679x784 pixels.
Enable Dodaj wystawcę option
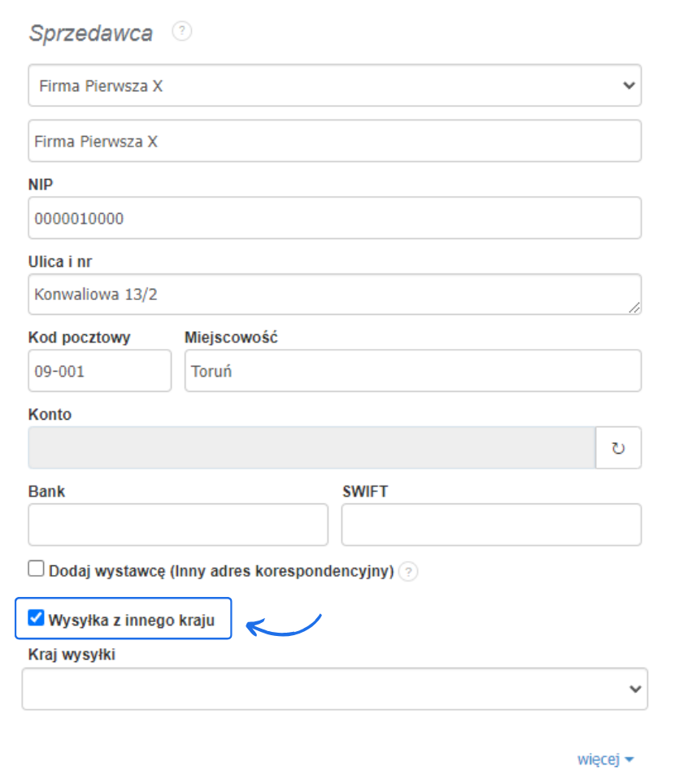click(x=35, y=568)
